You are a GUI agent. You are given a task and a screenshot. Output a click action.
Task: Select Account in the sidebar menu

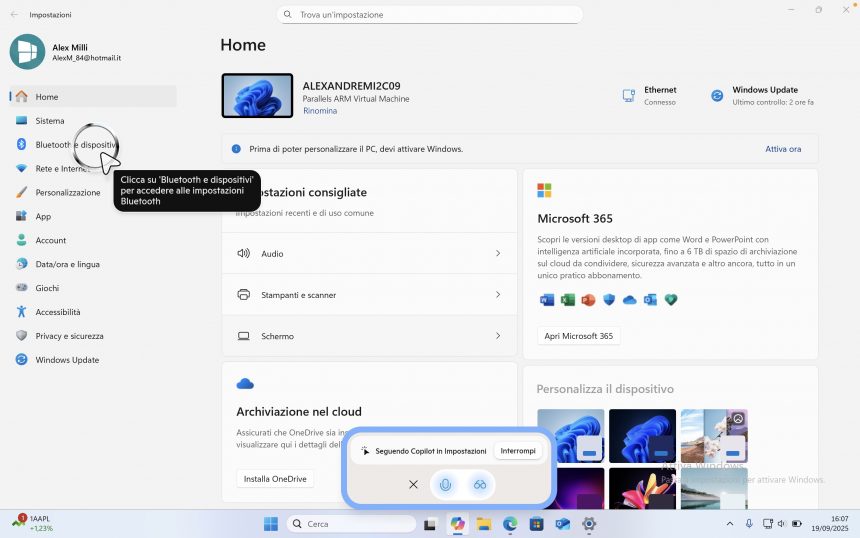(50, 241)
